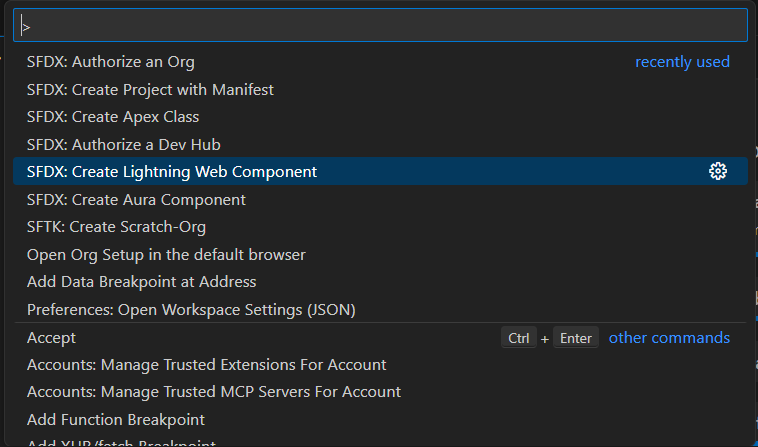Choose Accounts: Manage Trusted Extensions For Account
The height and width of the screenshot is (447, 758).
point(380,365)
